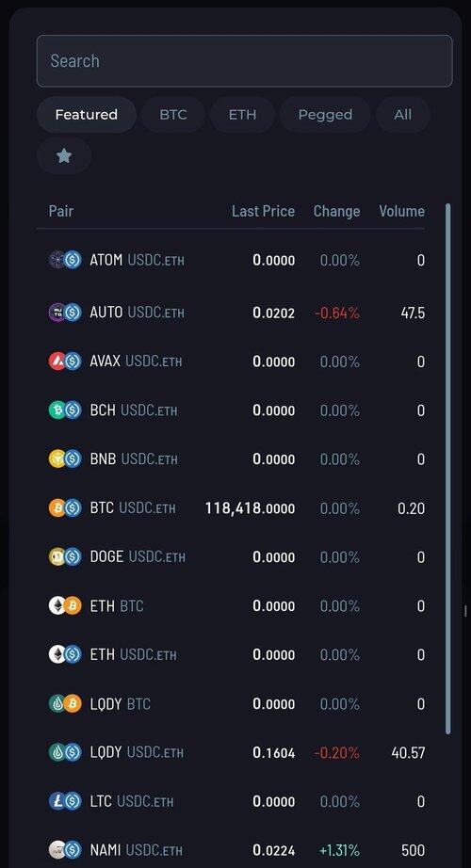This screenshot has width=471, height=868.
Task: Click the ATOM coin pair icon
Action: click(65, 260)
